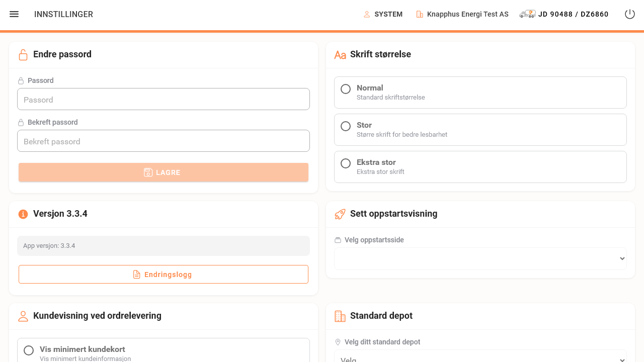Click the building icon beside Standard depot

coord(340,316)
